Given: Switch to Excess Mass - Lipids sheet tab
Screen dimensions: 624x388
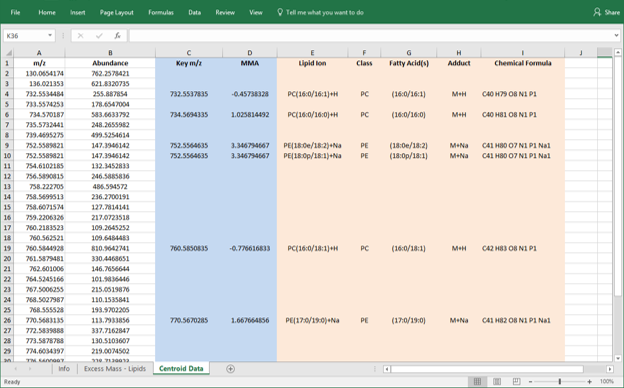Looking at the screenshot, I should (115, 369).
